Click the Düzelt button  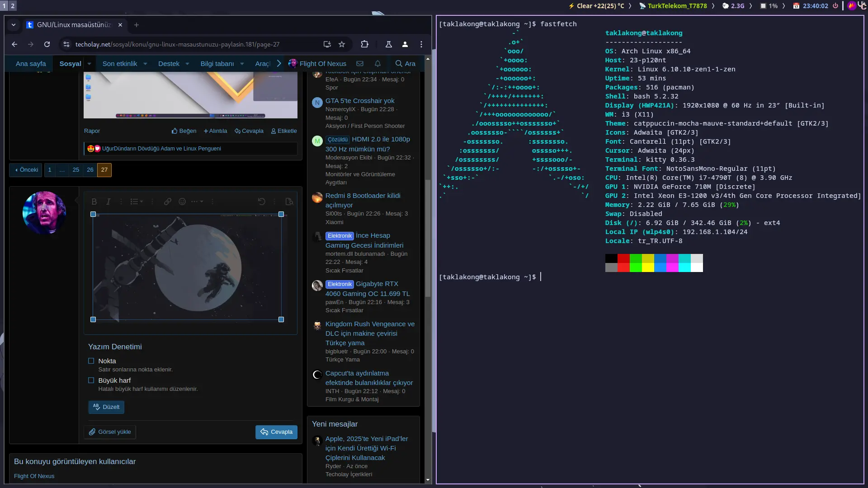pos(106,408)
